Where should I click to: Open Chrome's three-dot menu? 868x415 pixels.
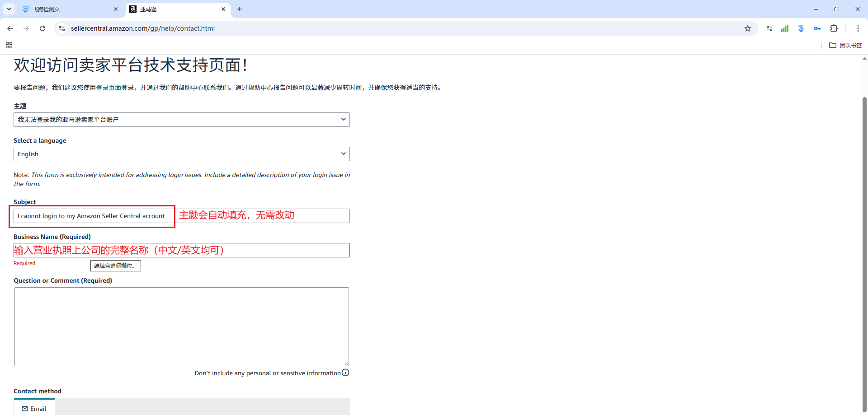pos(858,28)
